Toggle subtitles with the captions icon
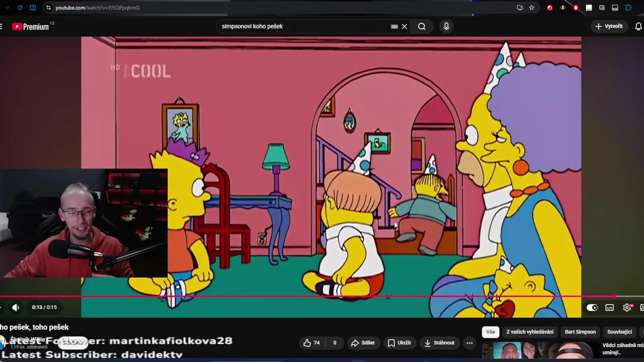The height and width of the screenshot is (362, 644). click(x=609, y=307)
